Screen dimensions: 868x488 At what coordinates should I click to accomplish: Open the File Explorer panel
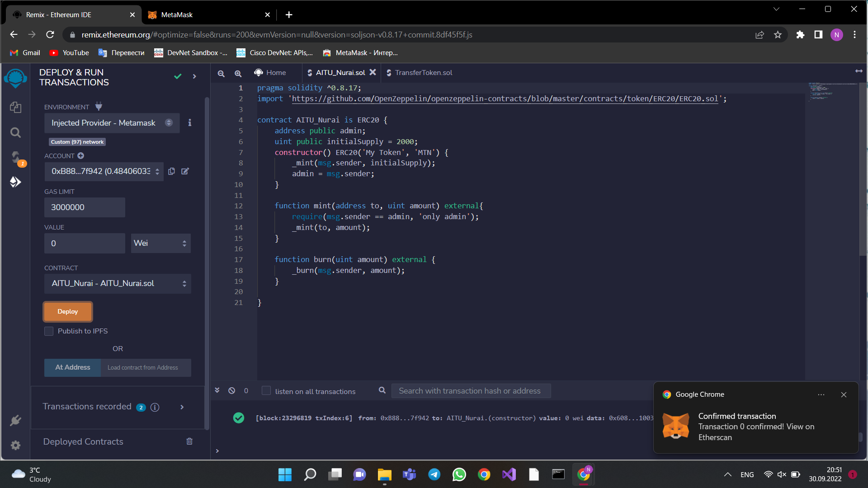pos(16,108)
